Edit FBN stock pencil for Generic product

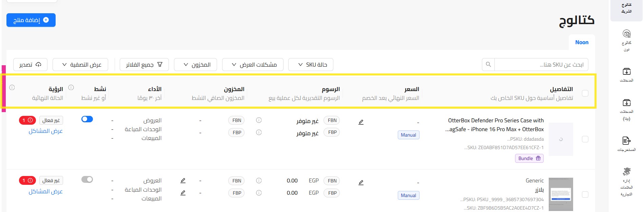[x=183, y=181]
